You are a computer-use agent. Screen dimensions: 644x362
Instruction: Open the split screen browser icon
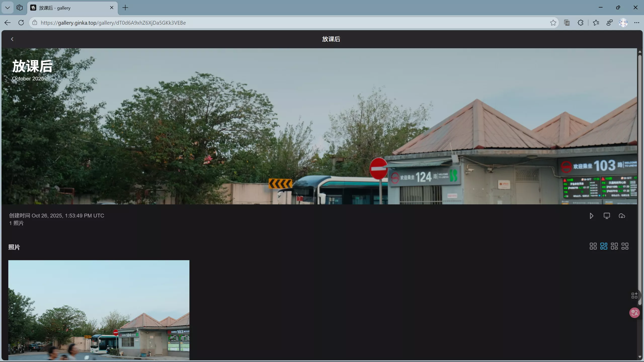tap(567, 23)
